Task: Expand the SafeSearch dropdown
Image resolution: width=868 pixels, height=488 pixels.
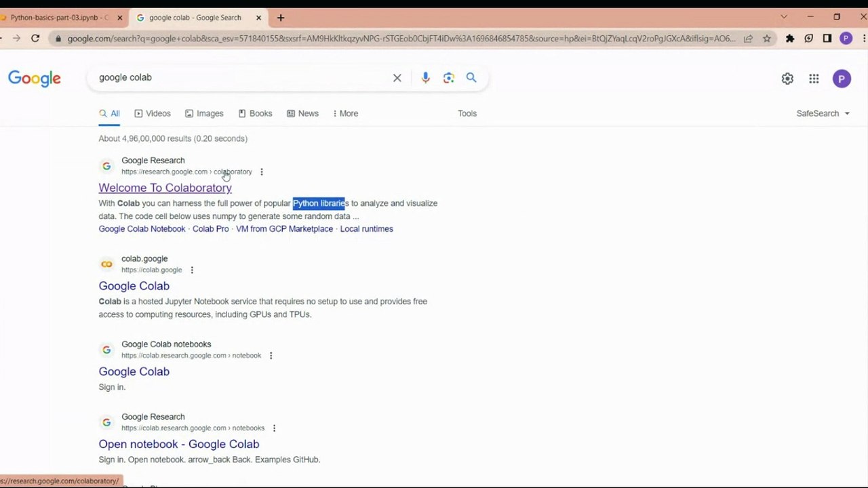Action: point(823,113)
